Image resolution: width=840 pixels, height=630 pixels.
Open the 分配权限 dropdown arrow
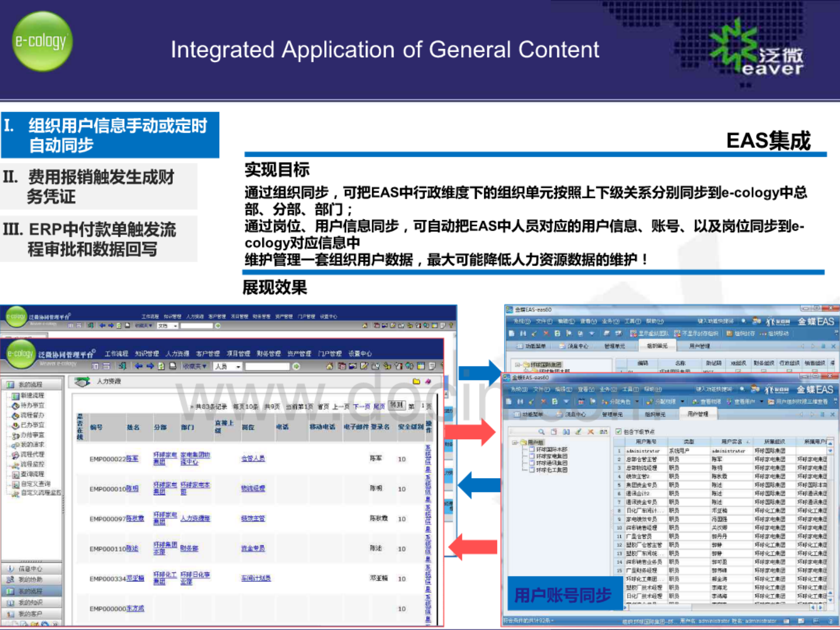click(682, 401)
